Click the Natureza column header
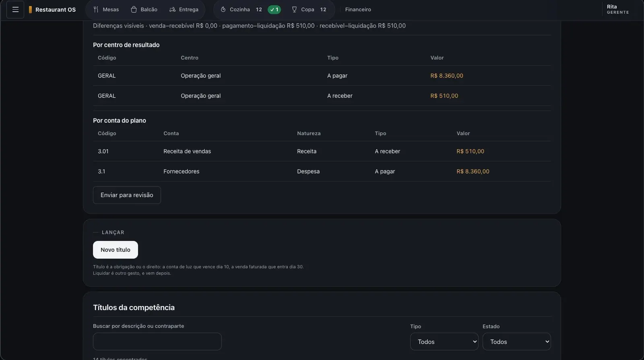 [309, 134]
